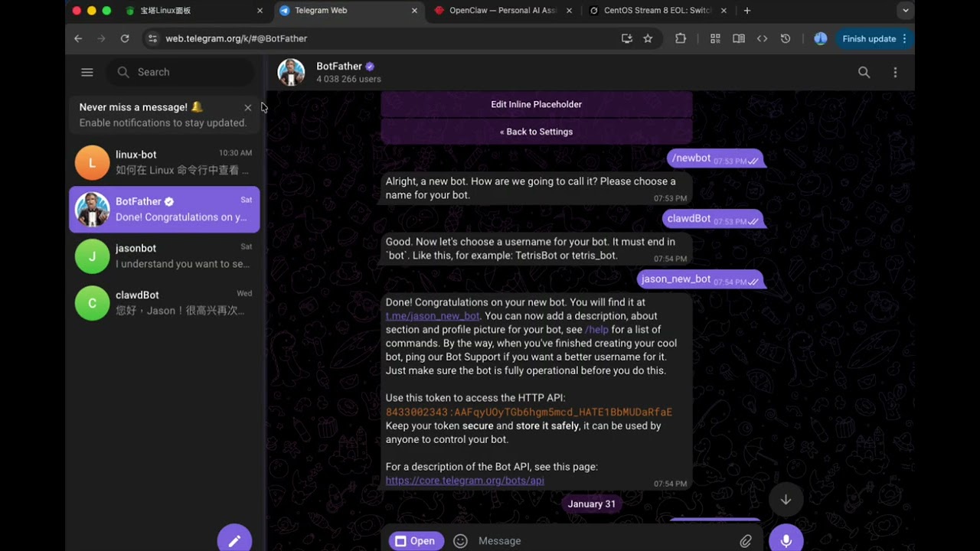980x551 pixels.
Task: Click the January 31 date label
Action: (591, 504)
